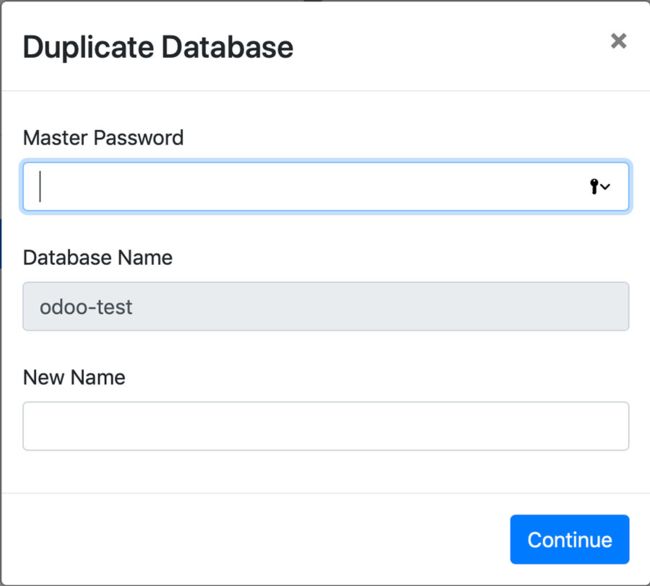Confirm duplication with Continue button

point(570,539)
